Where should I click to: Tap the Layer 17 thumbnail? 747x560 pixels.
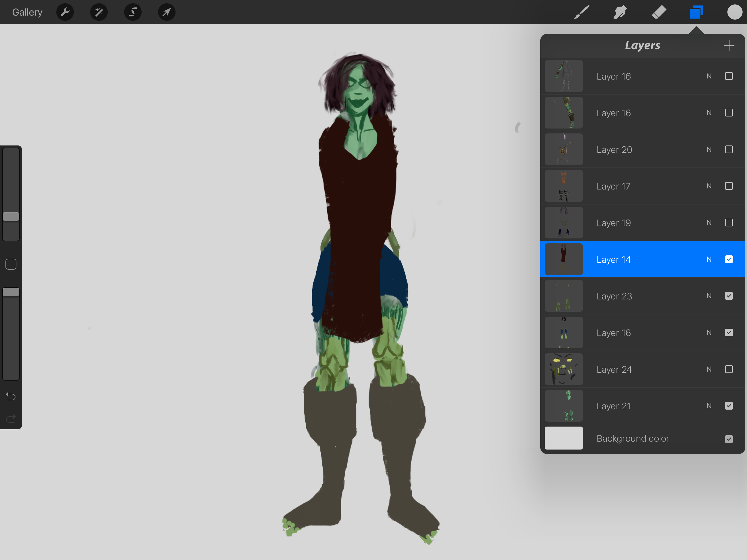pyautogui.click(x=564, y=186)
